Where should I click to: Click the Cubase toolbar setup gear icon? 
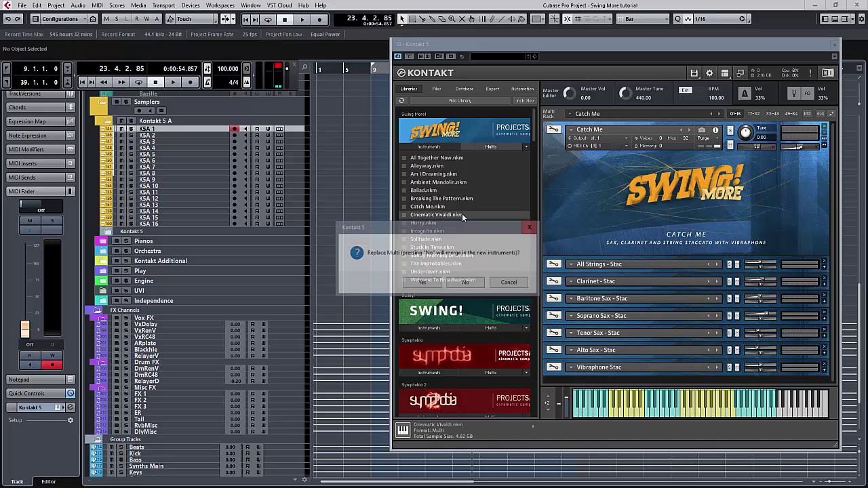[x=862, y=19]
